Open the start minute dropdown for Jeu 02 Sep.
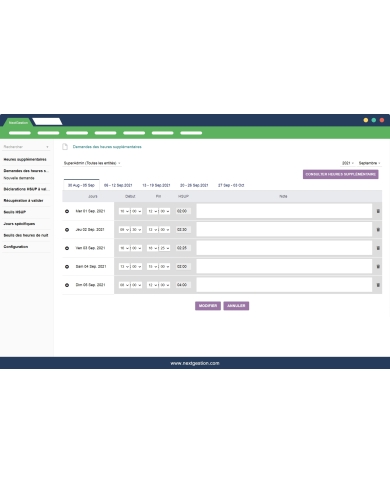Viewport: 390px width, 484px height. coord(136,230)
